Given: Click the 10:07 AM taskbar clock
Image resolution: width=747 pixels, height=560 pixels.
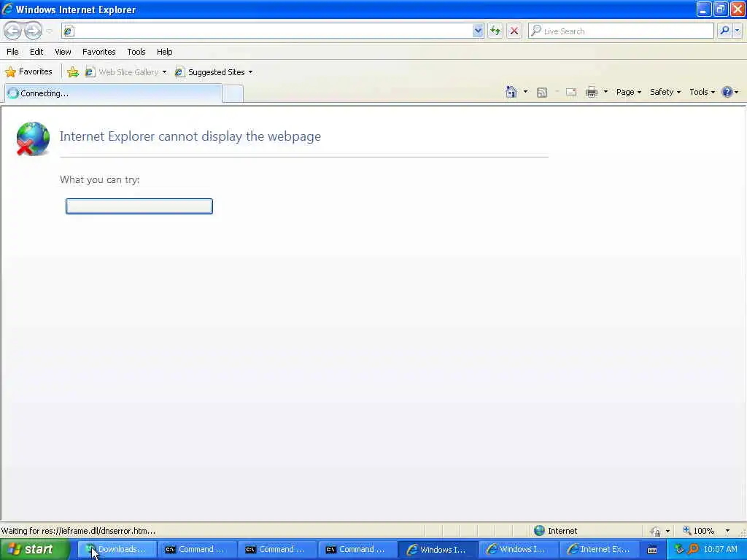Looking at the screenshot, I should pos(720,549).
